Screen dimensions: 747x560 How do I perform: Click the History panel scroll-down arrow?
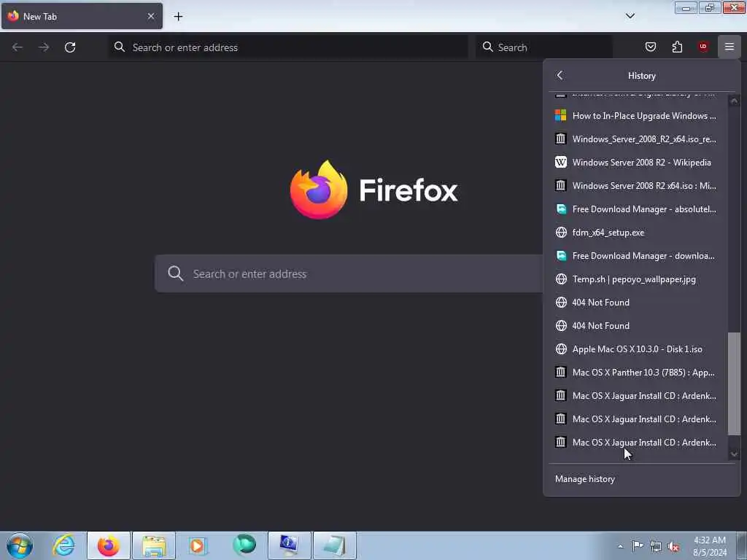(734, 454)
